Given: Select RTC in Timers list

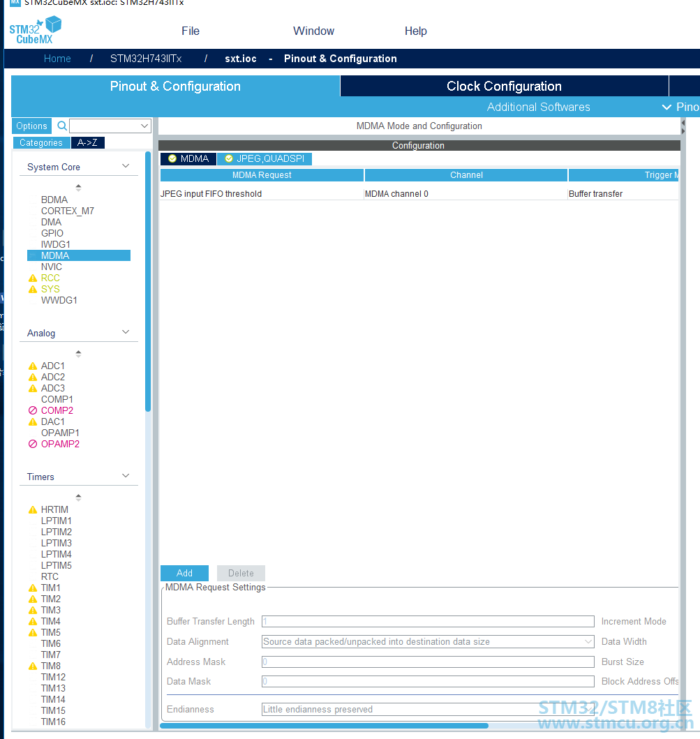Looking at the screenshot, I should pyautogui.click(x=50, y=577).
